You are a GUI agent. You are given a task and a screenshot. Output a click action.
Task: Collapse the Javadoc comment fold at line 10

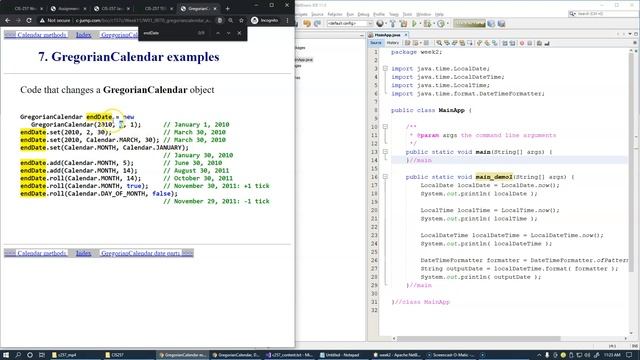[385, 127]
